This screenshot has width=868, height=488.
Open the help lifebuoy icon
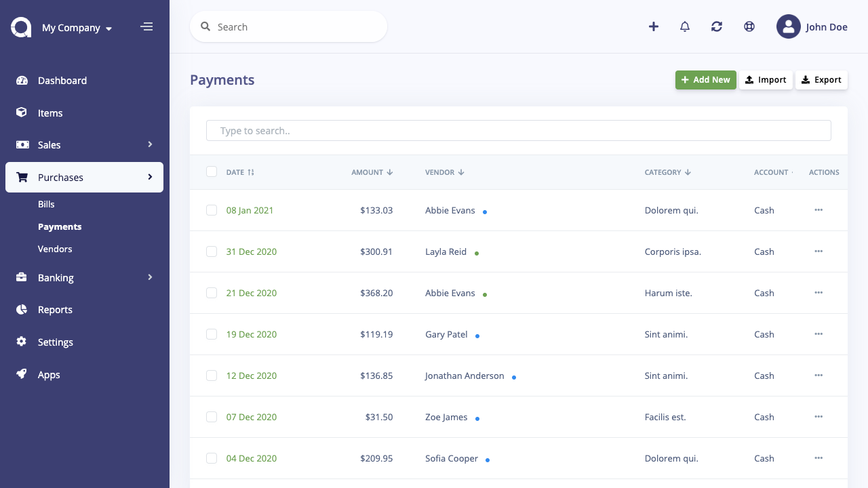749,27
